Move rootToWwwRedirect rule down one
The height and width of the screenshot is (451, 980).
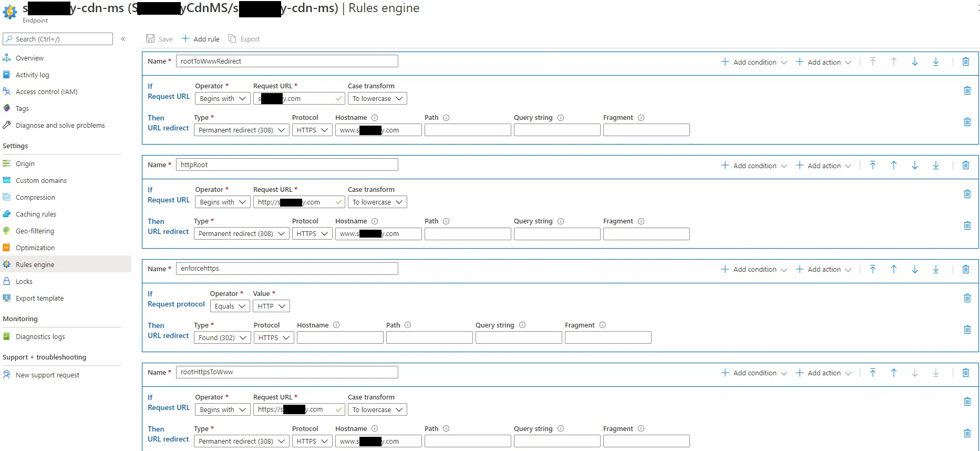tap(915, 61)
